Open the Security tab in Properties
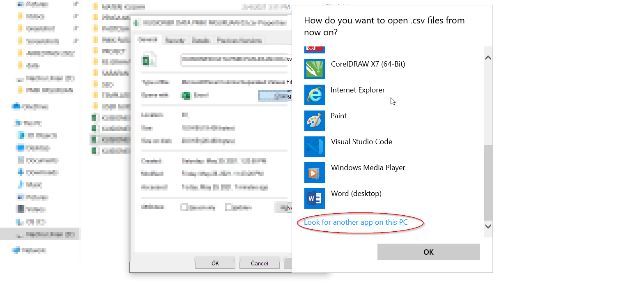This screenshot has height=281, width=644. [x=175, y=40]
